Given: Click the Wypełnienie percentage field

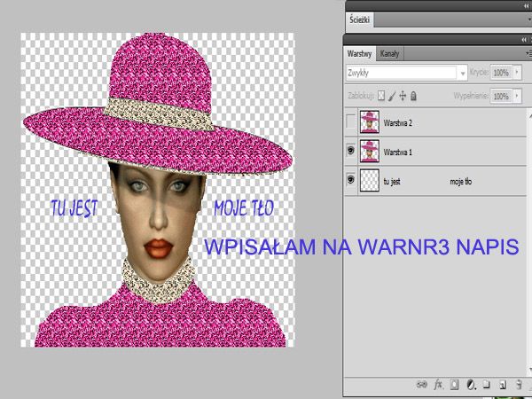Looking at the screenshot, I should [x=501, y=95].
